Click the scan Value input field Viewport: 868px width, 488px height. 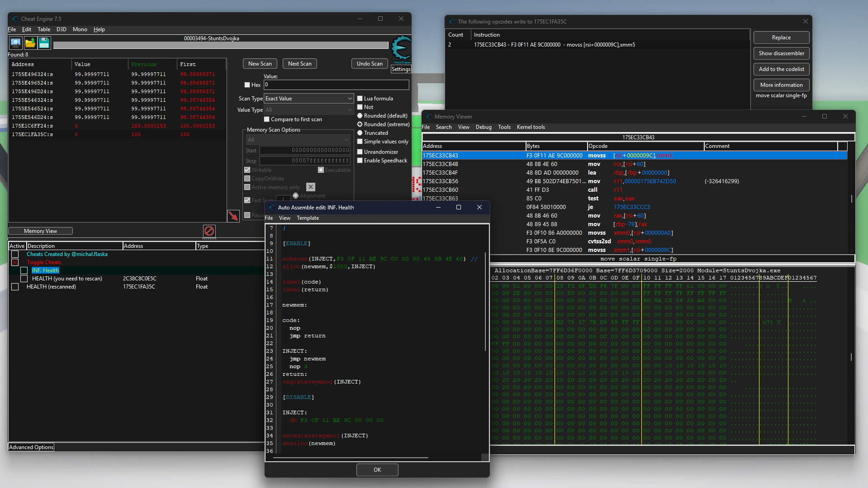coord(336,85)
